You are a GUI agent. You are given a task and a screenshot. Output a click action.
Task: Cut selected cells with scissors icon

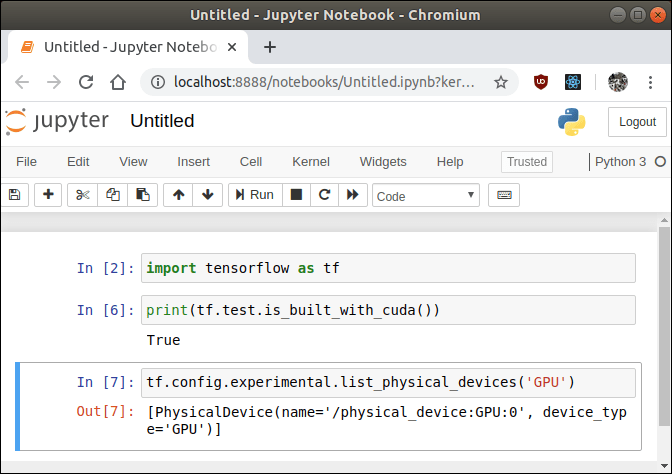[83, 195]
